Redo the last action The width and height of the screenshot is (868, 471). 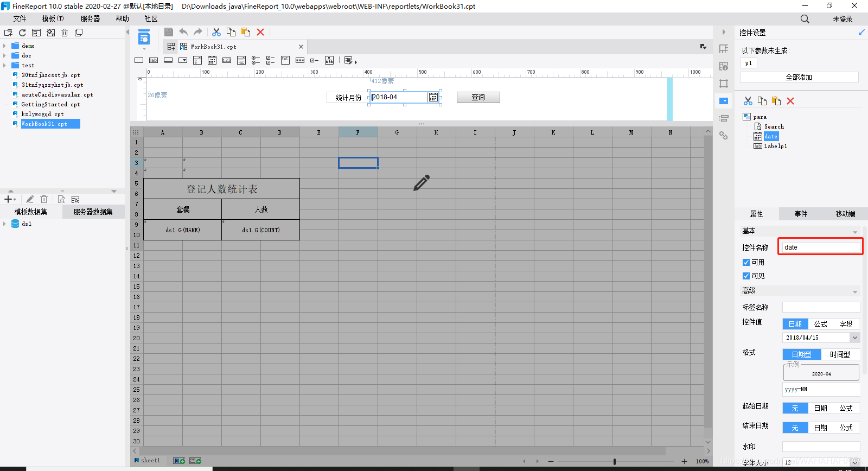[x=198, y=32]
